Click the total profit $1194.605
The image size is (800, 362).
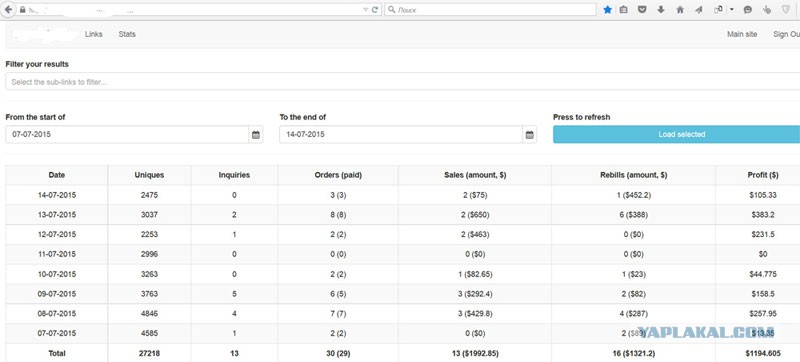click(763, 353)
